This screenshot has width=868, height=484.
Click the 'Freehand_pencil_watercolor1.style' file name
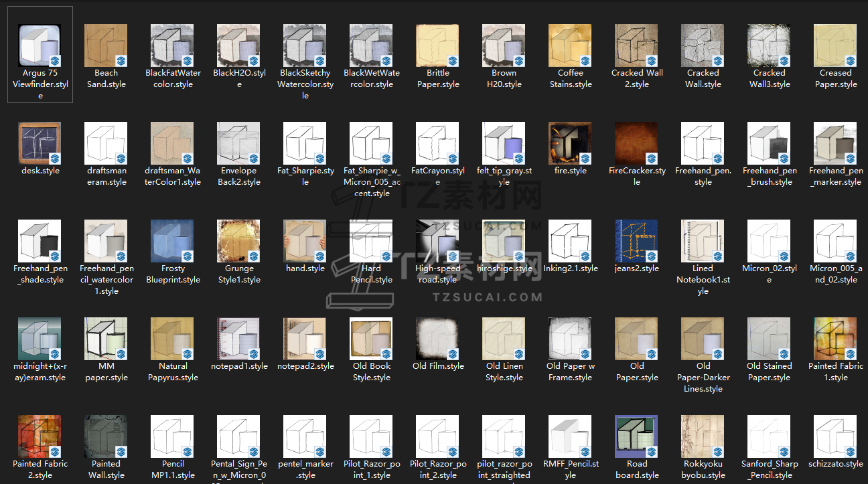click(106, 280)
